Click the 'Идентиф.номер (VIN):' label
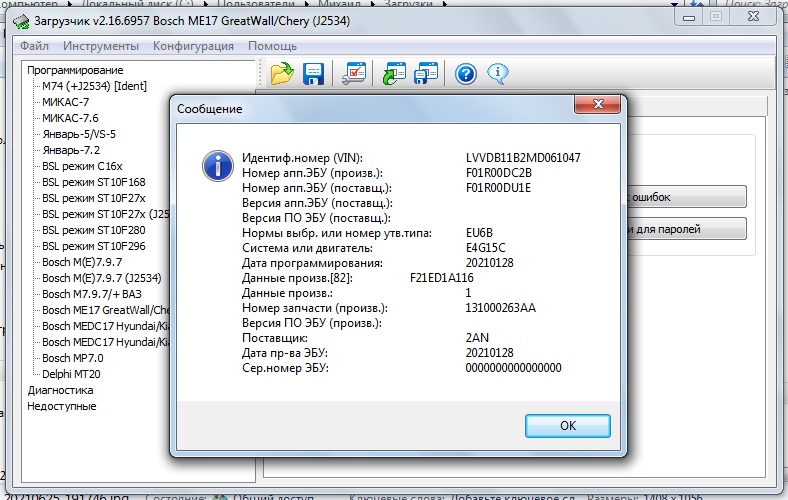 (302, 158)
